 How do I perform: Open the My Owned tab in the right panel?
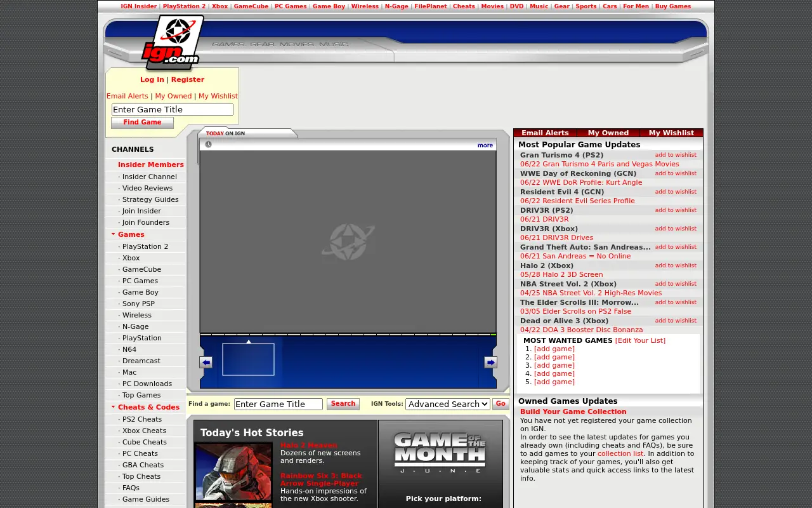pos(608,133)
